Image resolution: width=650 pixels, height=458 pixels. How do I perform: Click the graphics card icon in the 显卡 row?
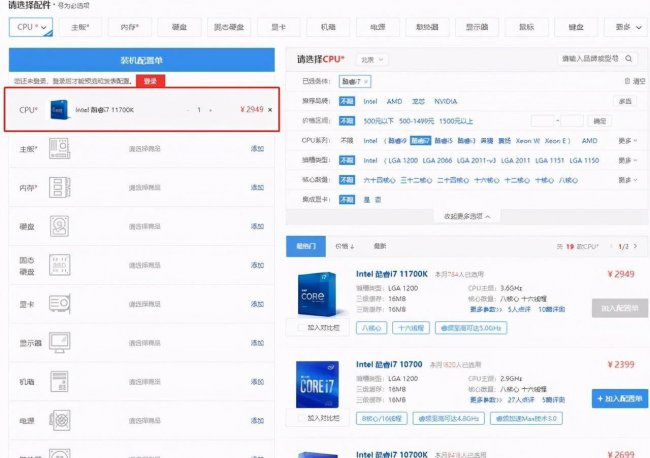pos(59,304)
